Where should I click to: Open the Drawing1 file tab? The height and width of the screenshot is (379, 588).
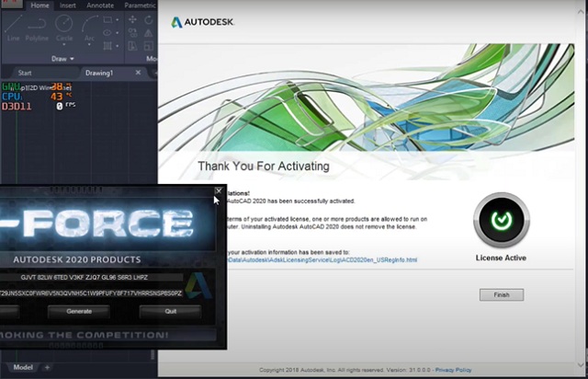tap(99, 73)
